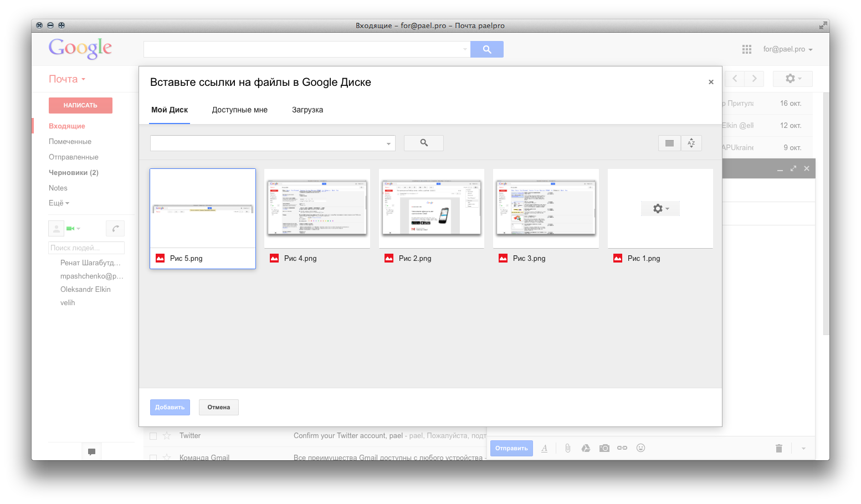This screenshot has width=861, height=504.
Task: Click the Drive dialog search magnifier button
Action: pos(424,143)
